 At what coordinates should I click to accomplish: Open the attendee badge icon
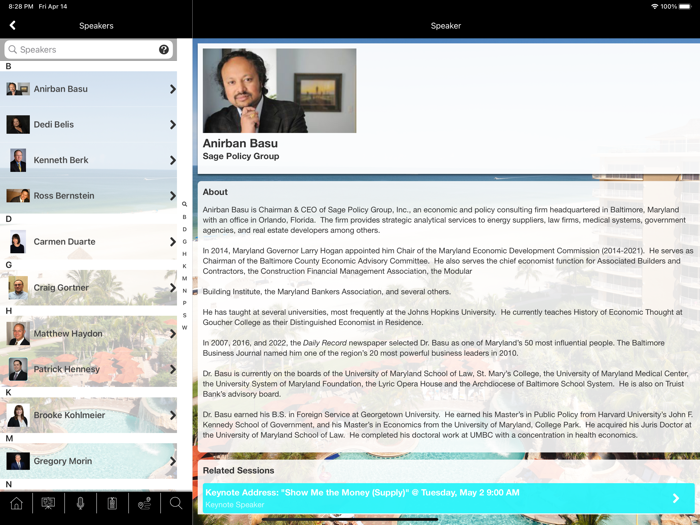tap(112, 504)
